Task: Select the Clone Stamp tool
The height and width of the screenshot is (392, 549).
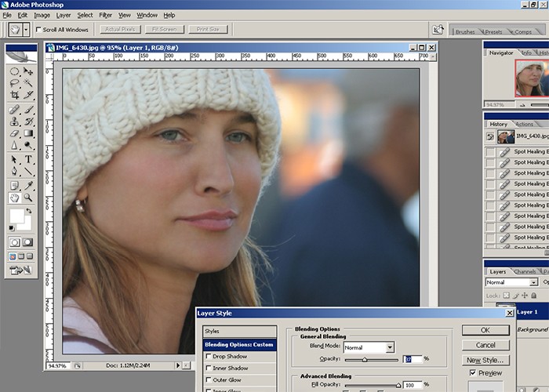Action: pos(14,122)
